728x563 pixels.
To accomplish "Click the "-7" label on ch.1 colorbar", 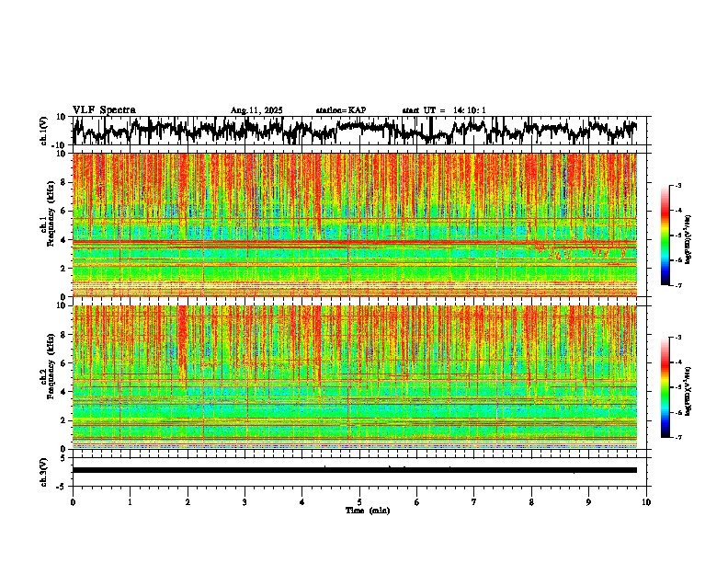I will click(x=677, y=285).
